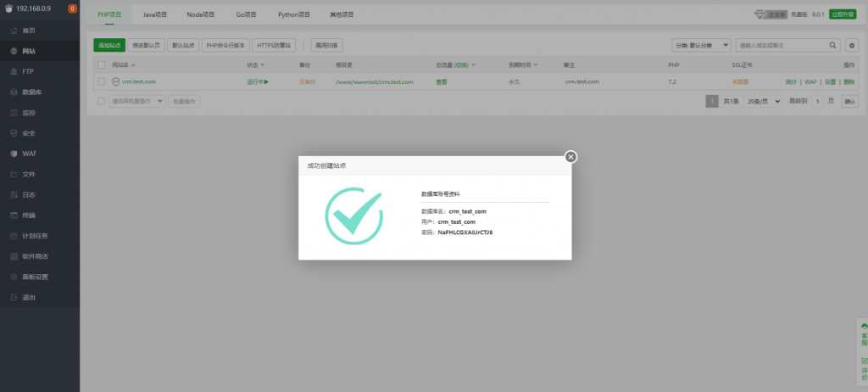The height and width of the screenshot is (392, 868).
Task: Expand the 分类: 默认分类 dropdown
Action: (x=700, y=45)
